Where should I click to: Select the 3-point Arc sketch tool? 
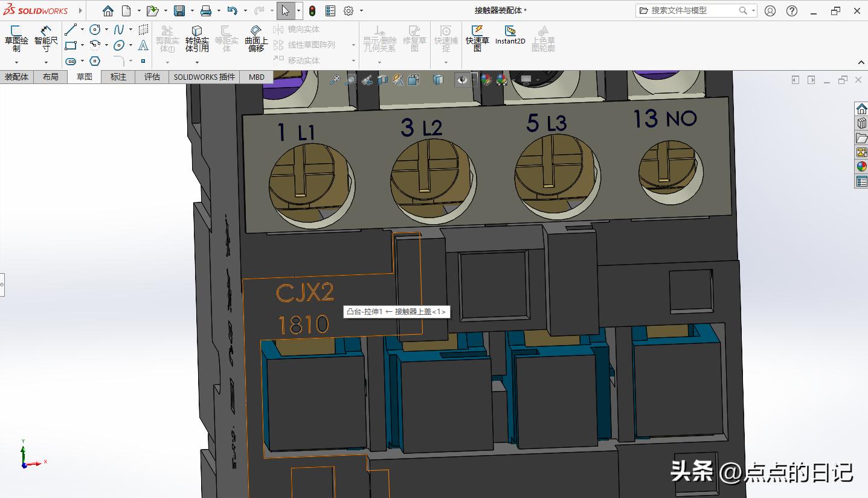[95, 45]
